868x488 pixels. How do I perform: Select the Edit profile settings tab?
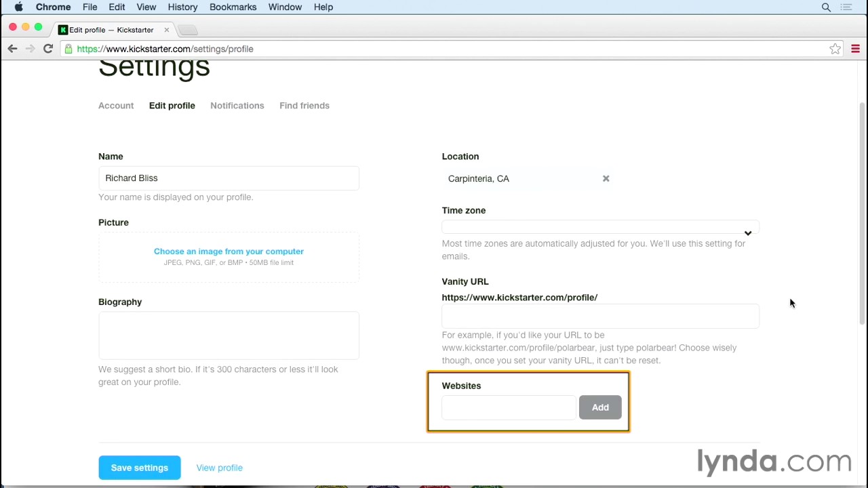pos(172,106)
